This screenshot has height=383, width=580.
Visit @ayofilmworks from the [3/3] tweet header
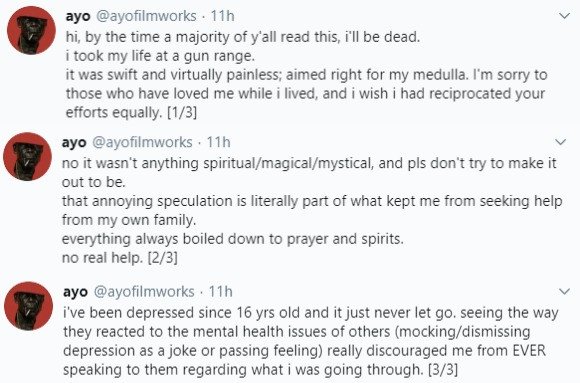(x=144, y=292)
